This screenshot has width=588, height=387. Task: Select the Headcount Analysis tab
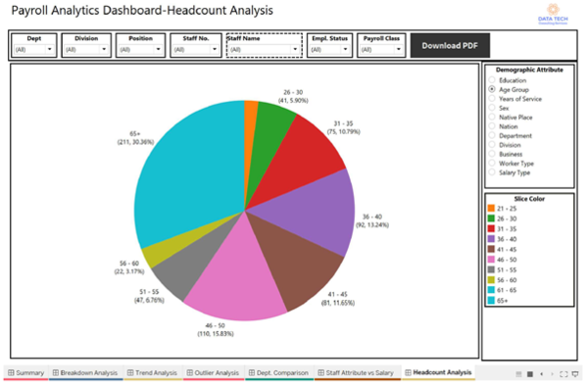point(438,372)
